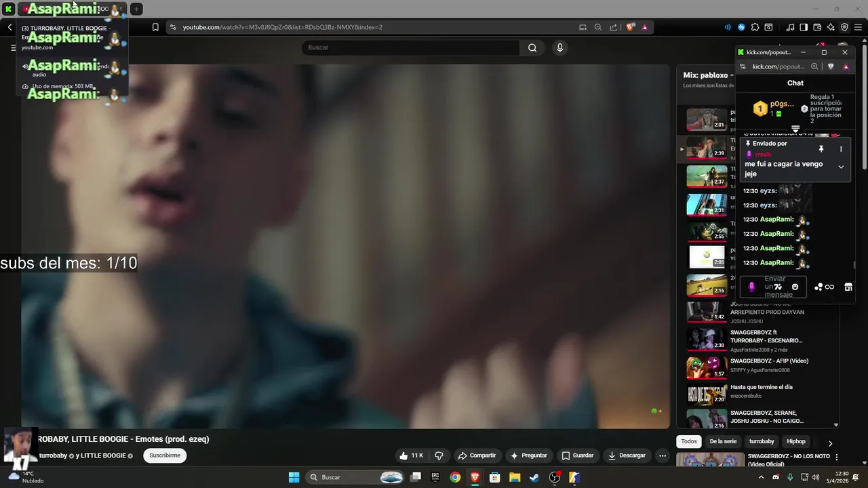This screenshot has width=868, height=488.
Task: Open Hasta que termine el dia playlist item
Action: [x=761, y=387]
